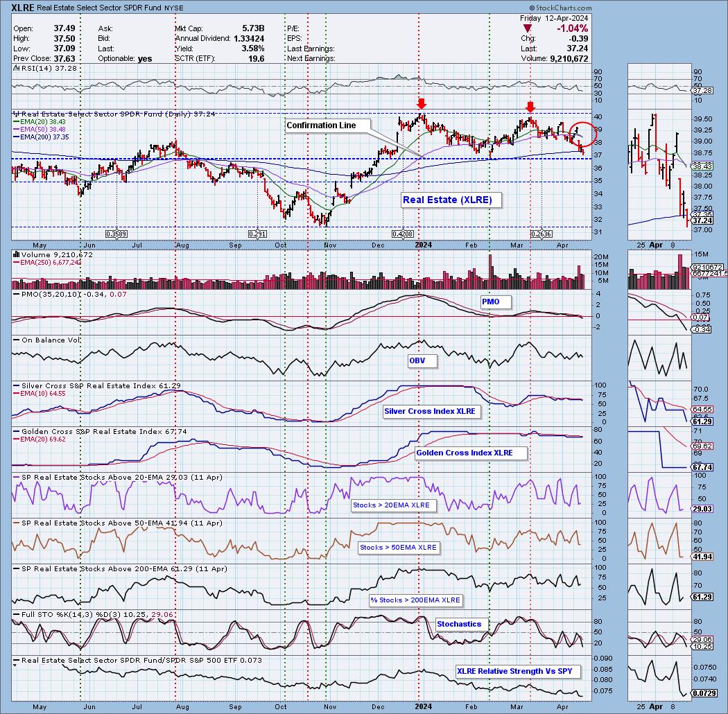This screenshot has width=728, height=714.
Task: Click the Confirmation Line annotation box
Action: [x=328, y=125]
